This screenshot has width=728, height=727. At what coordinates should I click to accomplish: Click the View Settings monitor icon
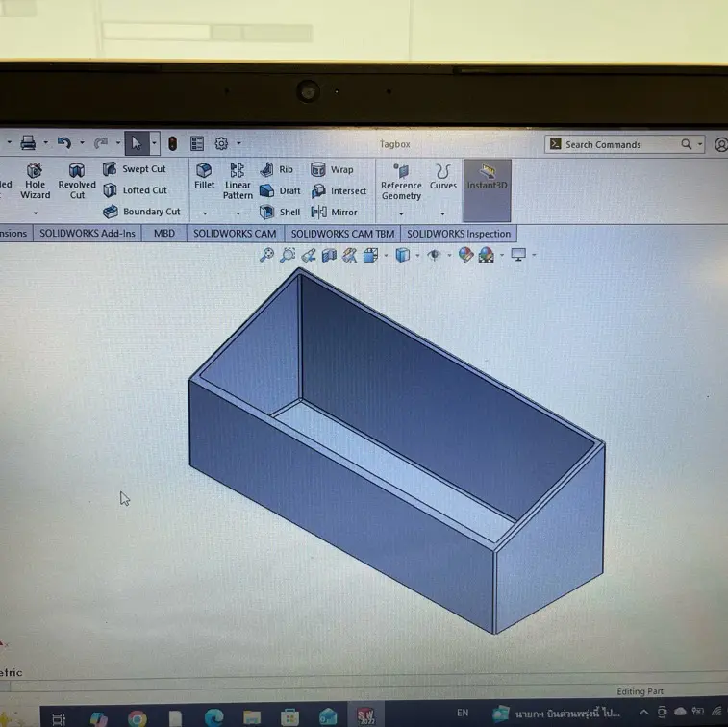pyautogui.click(x=518, y=255)
